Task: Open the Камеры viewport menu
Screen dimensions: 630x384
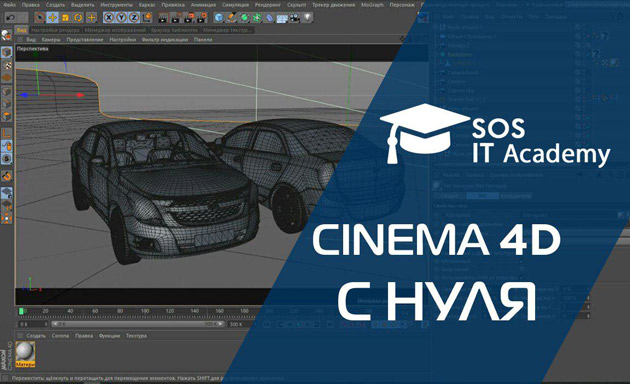Action: [51, 40]
